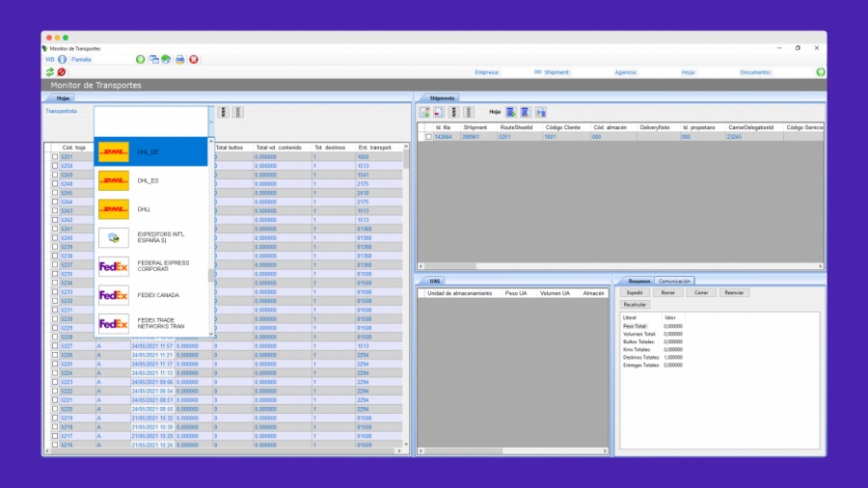The image size is (868, 488).
Task: Click first icon in Shipments toolbar
Action: [425, 112]
